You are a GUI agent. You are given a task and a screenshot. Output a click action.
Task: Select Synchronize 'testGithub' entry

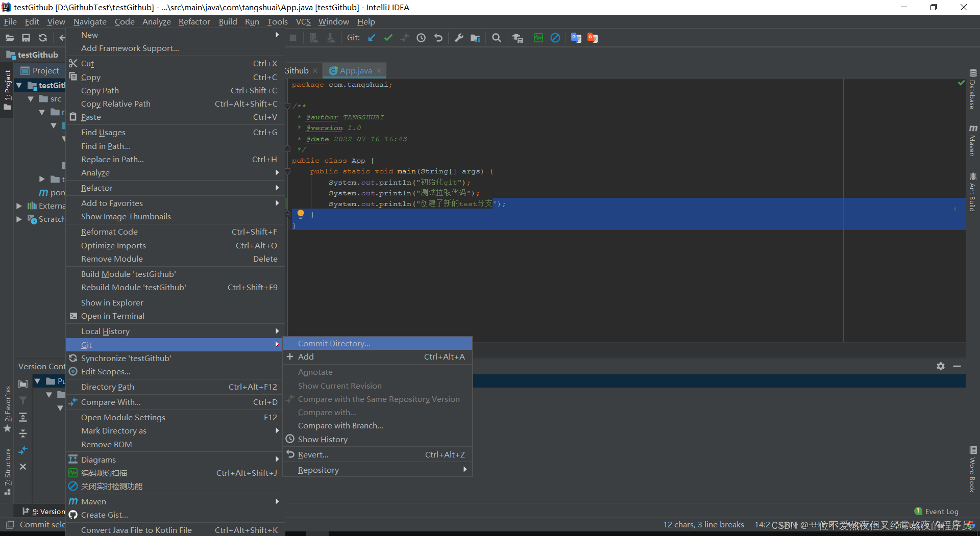click(x=176, y=358)
